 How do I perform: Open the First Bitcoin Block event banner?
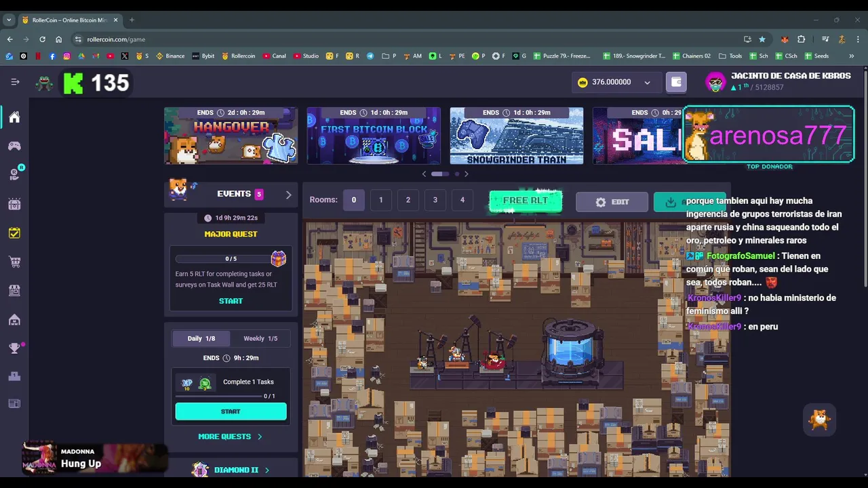[x=374, y=136]
